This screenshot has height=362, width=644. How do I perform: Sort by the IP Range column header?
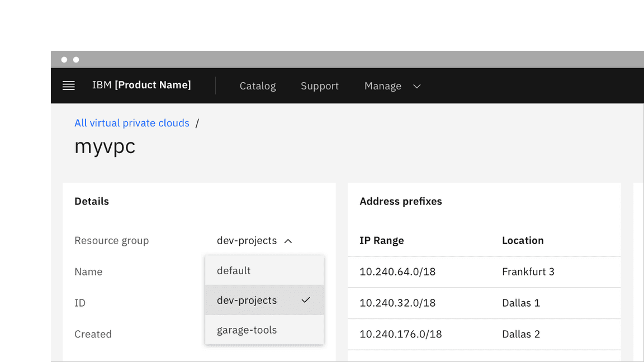coord(382,241)
